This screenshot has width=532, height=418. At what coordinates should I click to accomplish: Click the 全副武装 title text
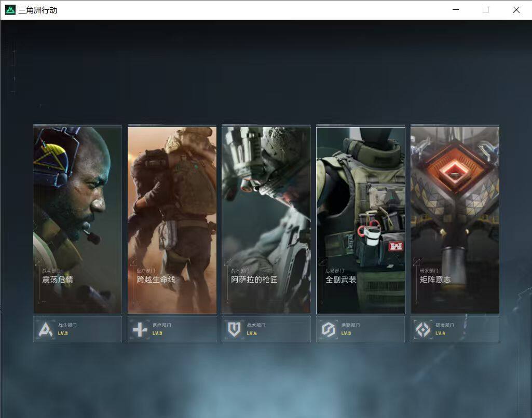(341, 280)
